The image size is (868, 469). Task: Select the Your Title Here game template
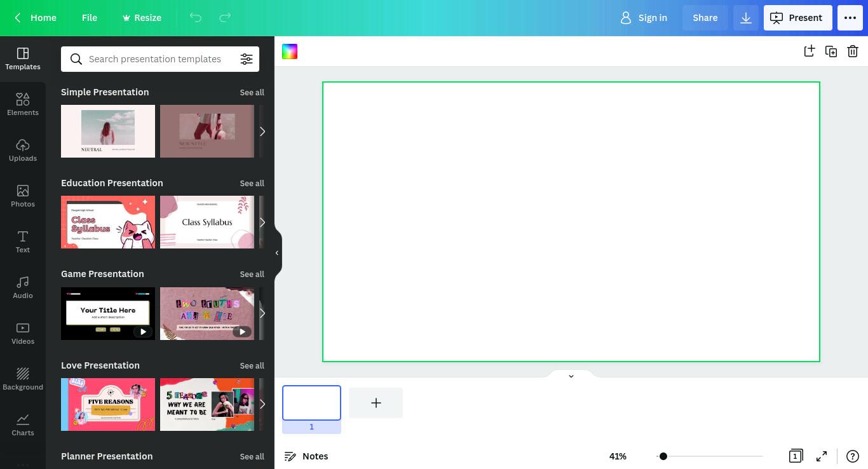[x=108, y=313]
